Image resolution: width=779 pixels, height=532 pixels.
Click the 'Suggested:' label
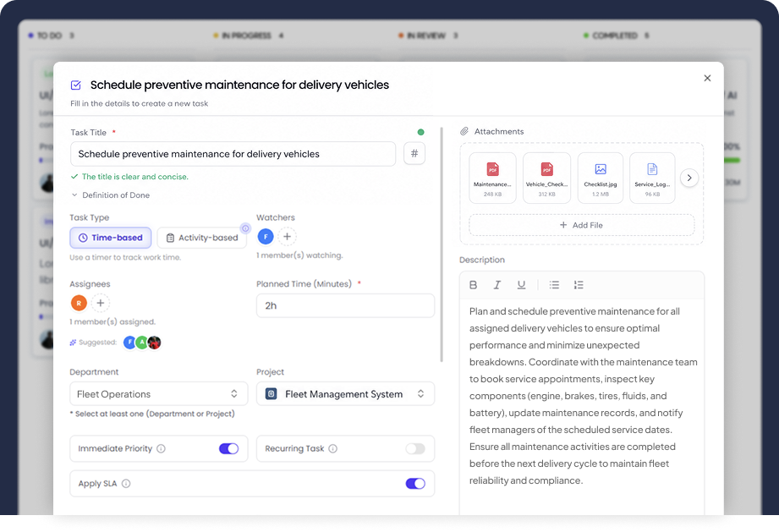coord(97,343)
